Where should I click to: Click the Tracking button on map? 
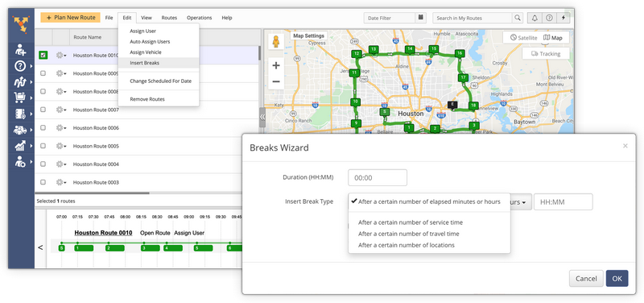coord(546,53)
